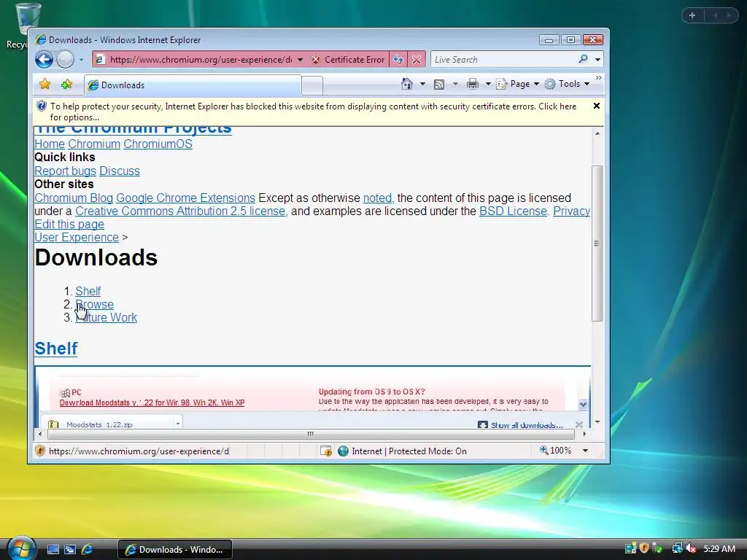Open Google Chrome Extensions link
The height and width of the screenshot is (560, 747).
pyautogui.click(x=186, y=198)
